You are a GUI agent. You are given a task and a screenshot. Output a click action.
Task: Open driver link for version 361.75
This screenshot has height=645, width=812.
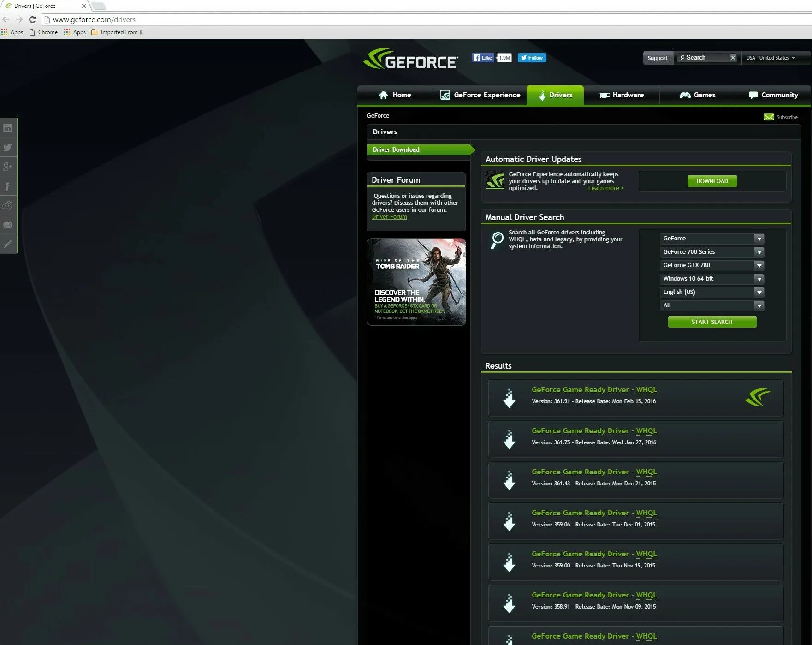[594, 431]
